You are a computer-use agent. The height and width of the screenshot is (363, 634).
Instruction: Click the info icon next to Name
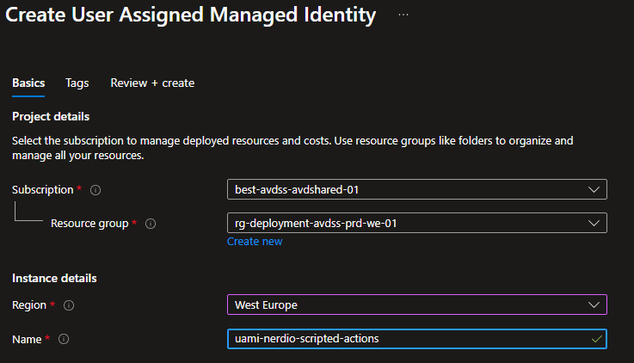point(63,339)
